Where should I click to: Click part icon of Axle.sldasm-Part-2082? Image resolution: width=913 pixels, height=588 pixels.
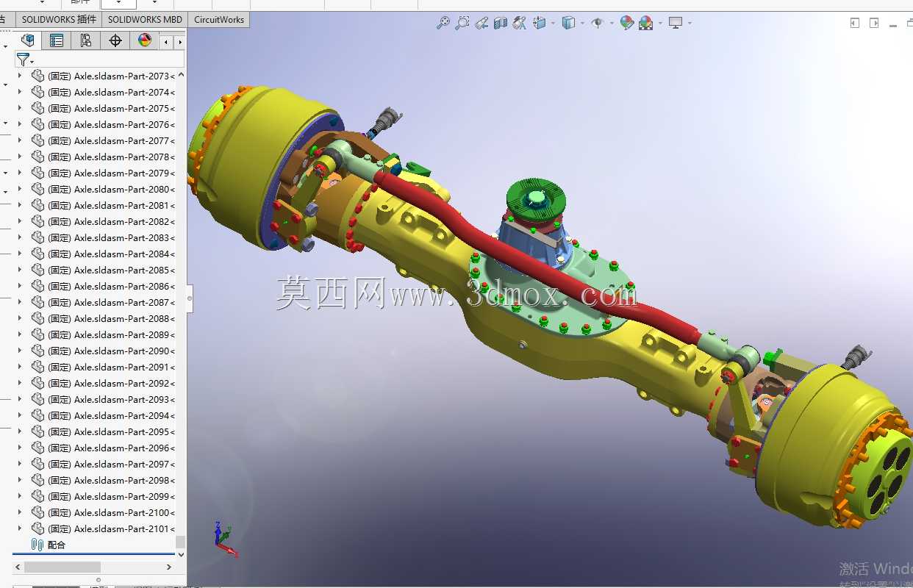(38, 221)
